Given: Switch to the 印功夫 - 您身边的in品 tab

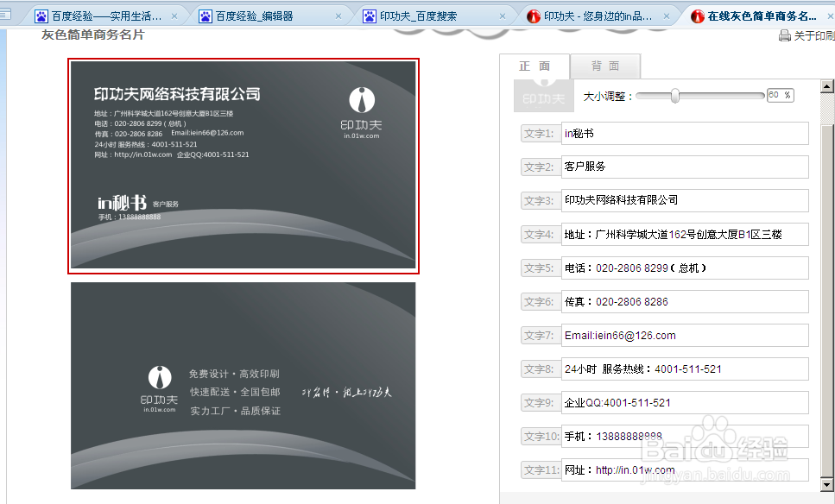Looking at the screenshot, I should coord(597,16).
